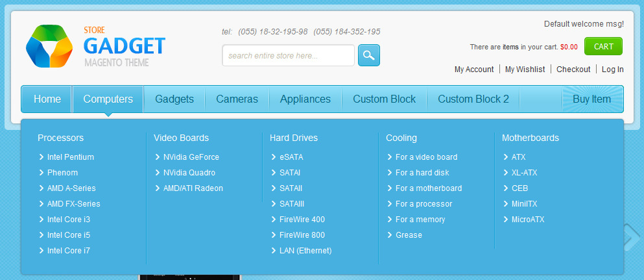Open the Cameras menu
Image resolution: width=644 pixels, height=280 pixels.
click(237, 99)
